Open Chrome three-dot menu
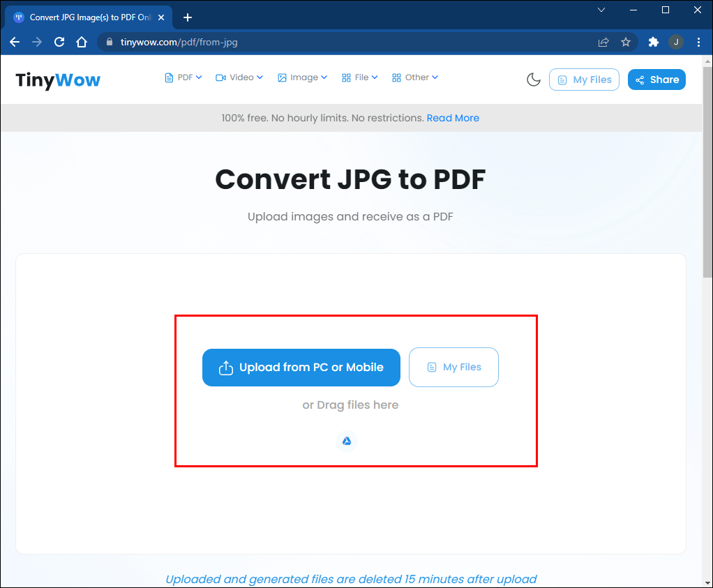The width and height of the screenshot is (713, 588). [x=698, y=43]
